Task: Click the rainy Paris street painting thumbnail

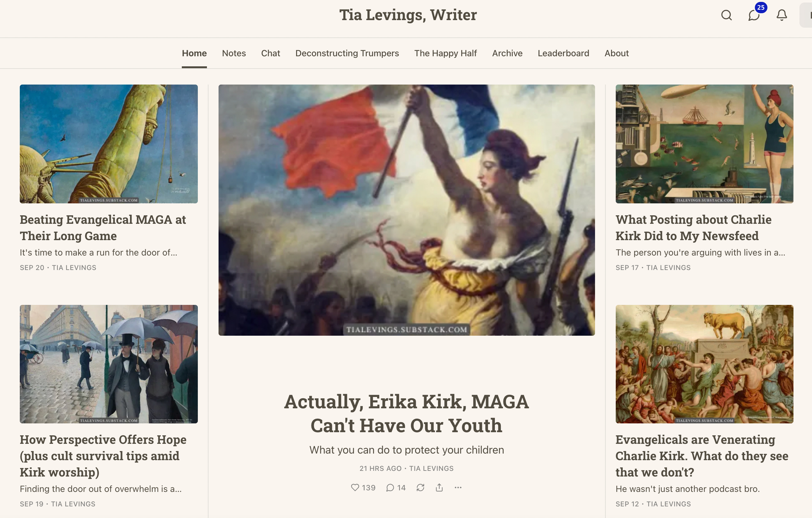Action: [109, 364]
